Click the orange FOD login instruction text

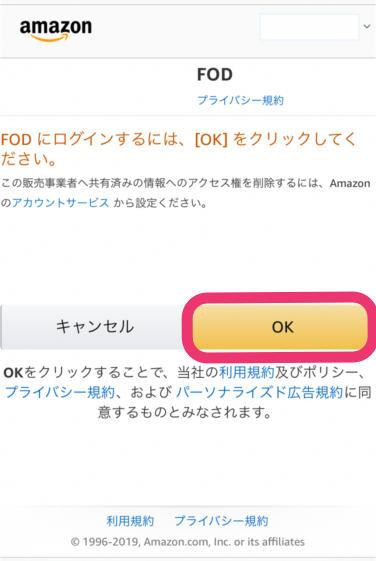pyautogui.click(x=179, y=149)
